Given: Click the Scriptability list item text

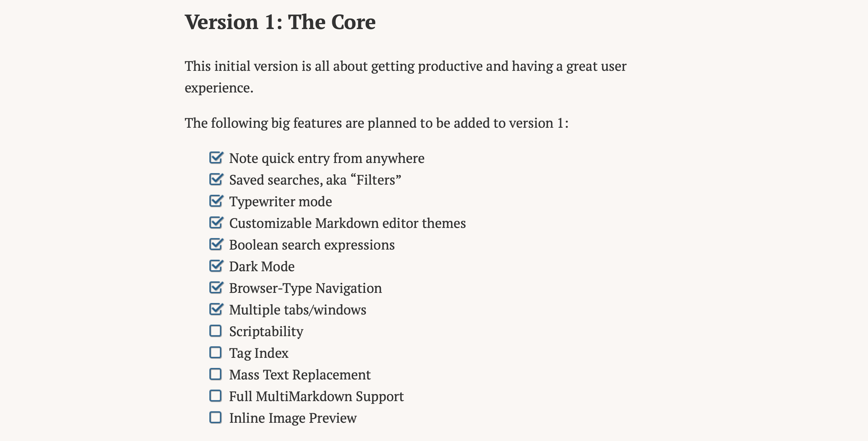Looking at the screenshot, I should (266, 332).
